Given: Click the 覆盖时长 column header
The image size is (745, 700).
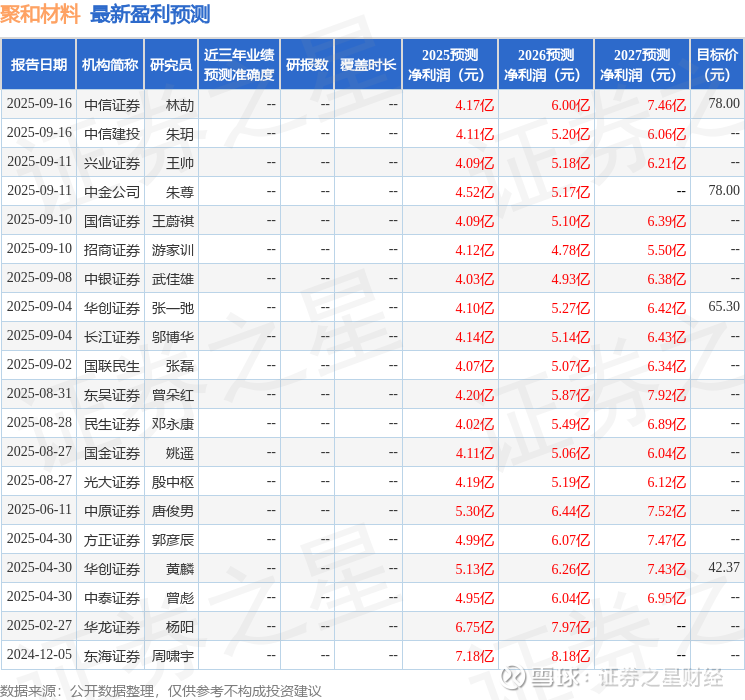Looking at the screenshot, I should (x=368, y=65).
